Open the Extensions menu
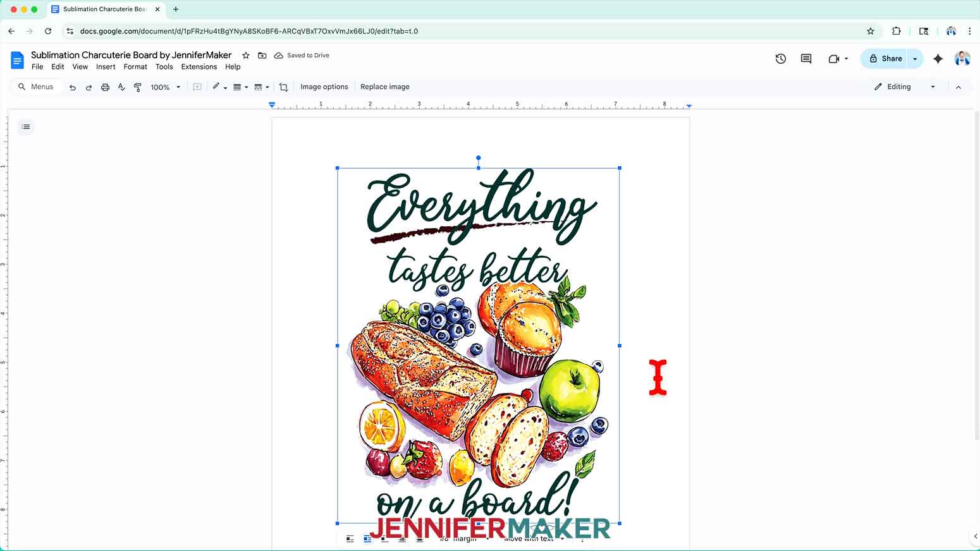The height and width of the screenshot is (551, 980). 199,67
